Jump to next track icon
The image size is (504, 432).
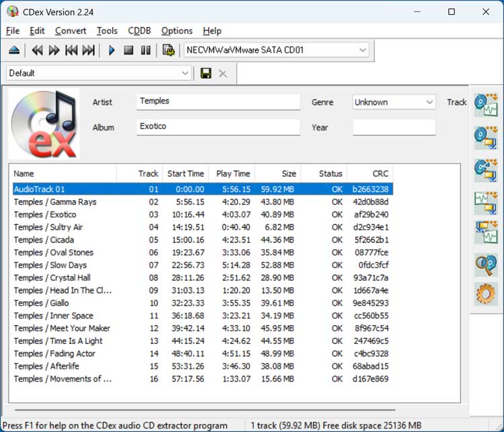(x=89, y=50)
